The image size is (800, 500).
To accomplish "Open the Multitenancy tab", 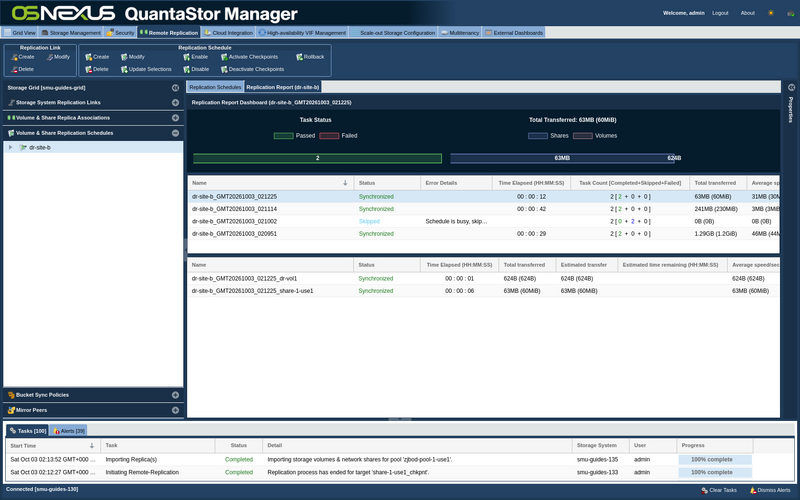I will click(x=460, y=33).
